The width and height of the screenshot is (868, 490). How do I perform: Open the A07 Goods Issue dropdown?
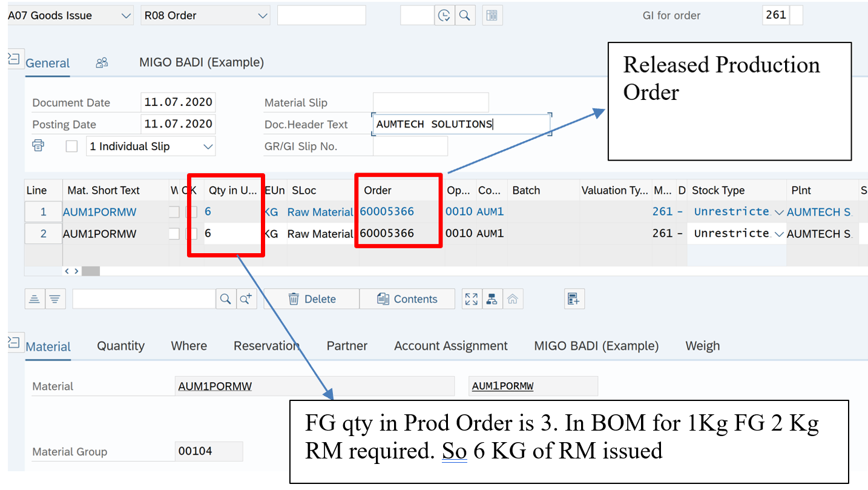126,16
